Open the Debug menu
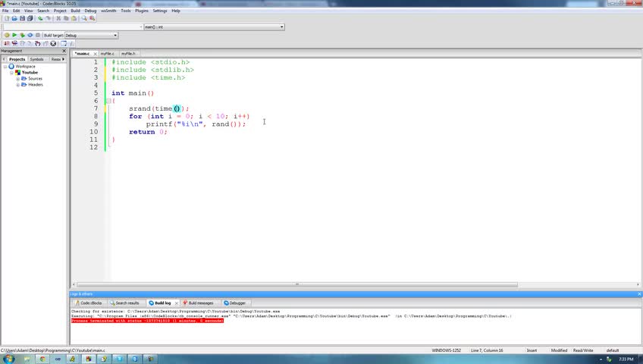This screenshot has height=364, width=643. click(90, 11)
